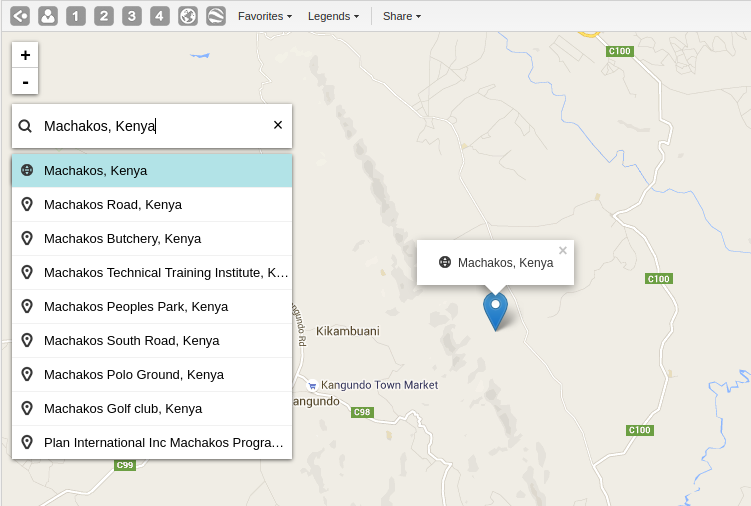Click the C98 road shield

362,412
